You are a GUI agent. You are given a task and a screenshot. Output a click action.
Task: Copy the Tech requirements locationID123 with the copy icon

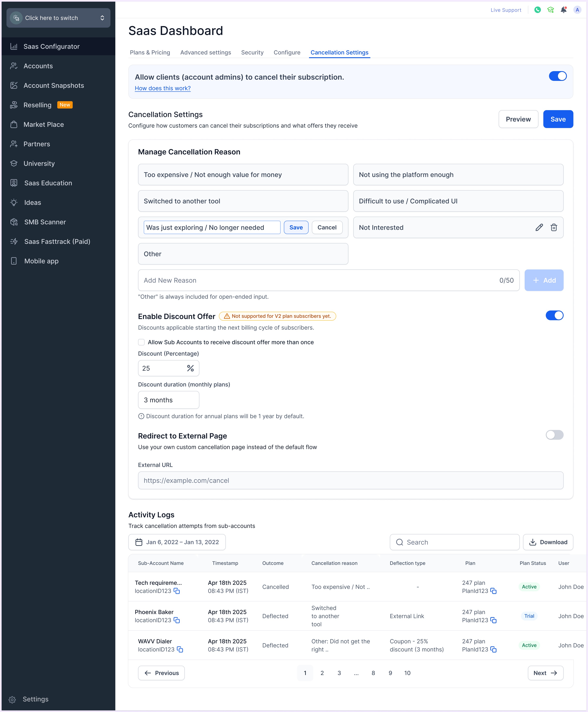[177, 591]
